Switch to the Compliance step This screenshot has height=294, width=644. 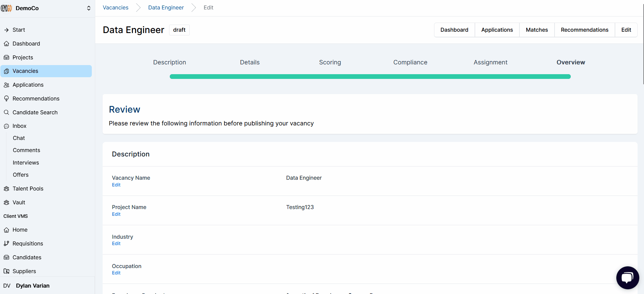[410, 62]
